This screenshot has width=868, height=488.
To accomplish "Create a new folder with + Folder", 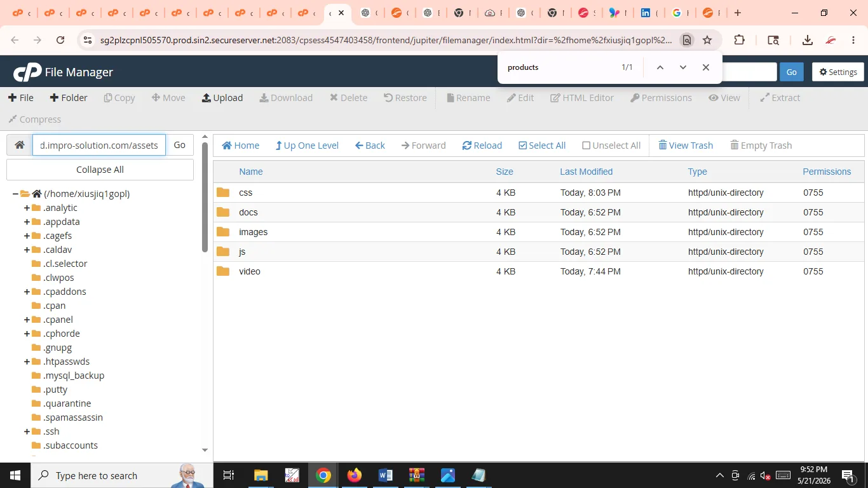I will tap(69, 98).
